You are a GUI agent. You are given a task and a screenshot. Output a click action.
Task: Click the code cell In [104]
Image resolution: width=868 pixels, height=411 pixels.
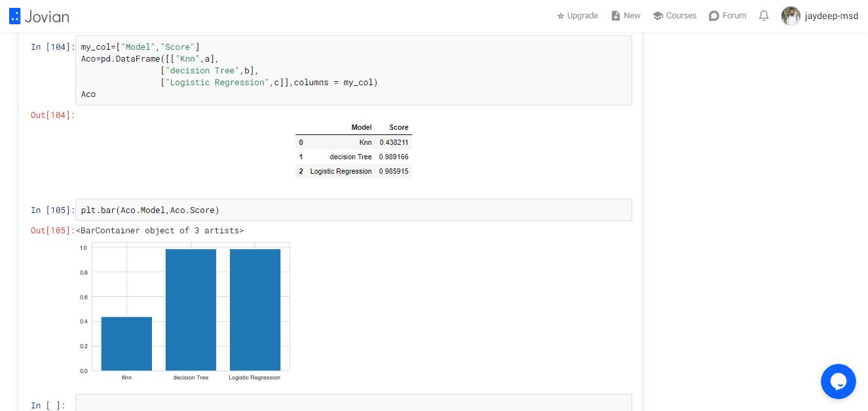[x=354, y=70]
